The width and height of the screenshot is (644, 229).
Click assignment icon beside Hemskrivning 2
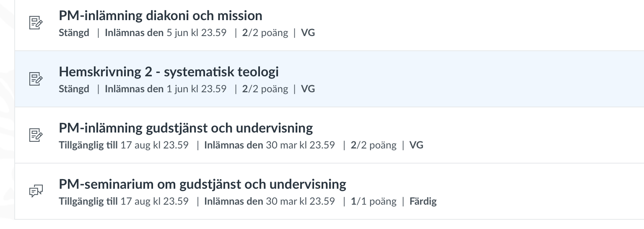(x=36, y=79)
